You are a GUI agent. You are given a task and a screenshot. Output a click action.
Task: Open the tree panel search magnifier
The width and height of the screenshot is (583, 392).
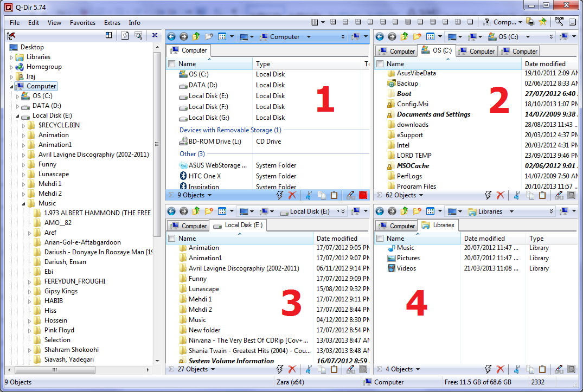138,35
